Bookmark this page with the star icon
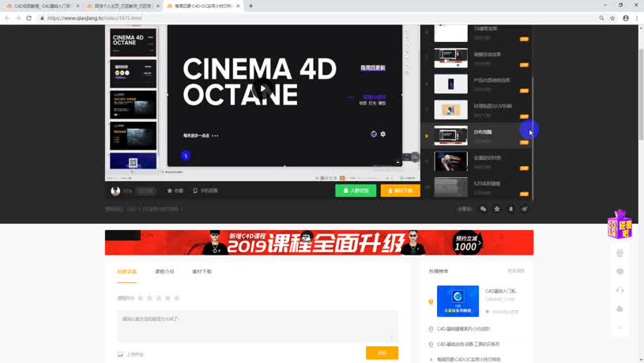Image resolution: width=644 pixels, height=363 pixels. point(612,18)
